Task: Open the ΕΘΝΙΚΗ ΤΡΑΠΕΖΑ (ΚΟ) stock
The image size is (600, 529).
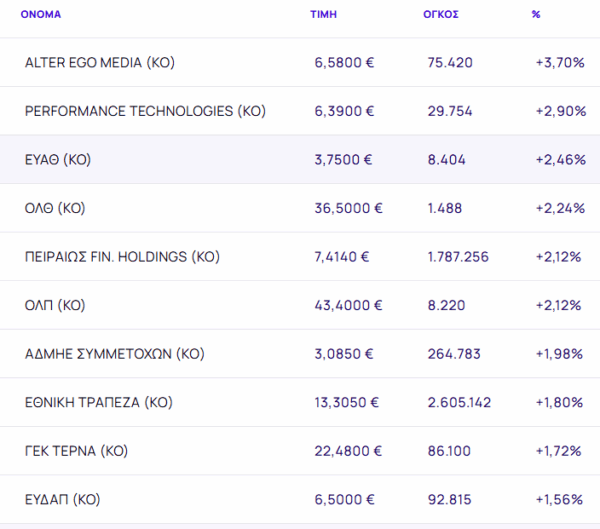Action: click(x=99, y=403)
